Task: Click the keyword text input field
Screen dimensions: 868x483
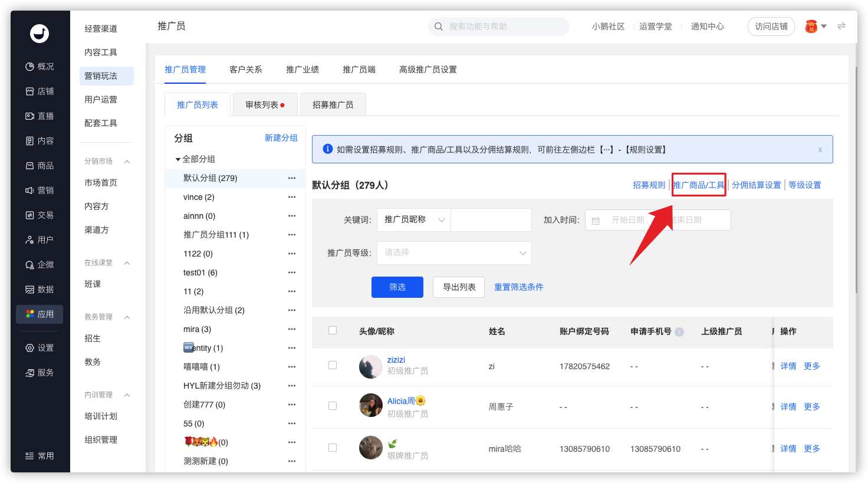Action: click(491, 220)
